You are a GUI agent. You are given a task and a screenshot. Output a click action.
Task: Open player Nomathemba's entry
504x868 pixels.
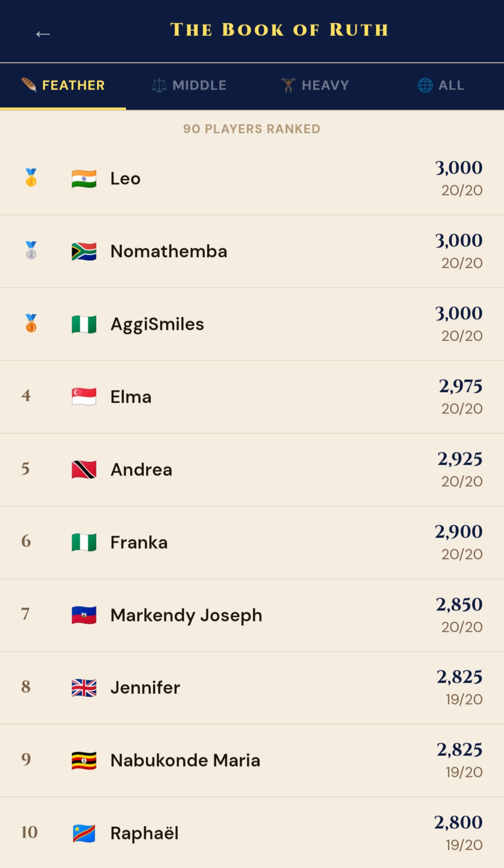tap(169, 252)
